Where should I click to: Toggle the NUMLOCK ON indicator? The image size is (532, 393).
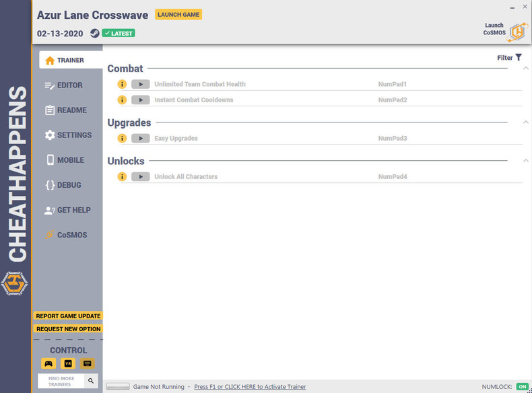(x=522, y=386)
